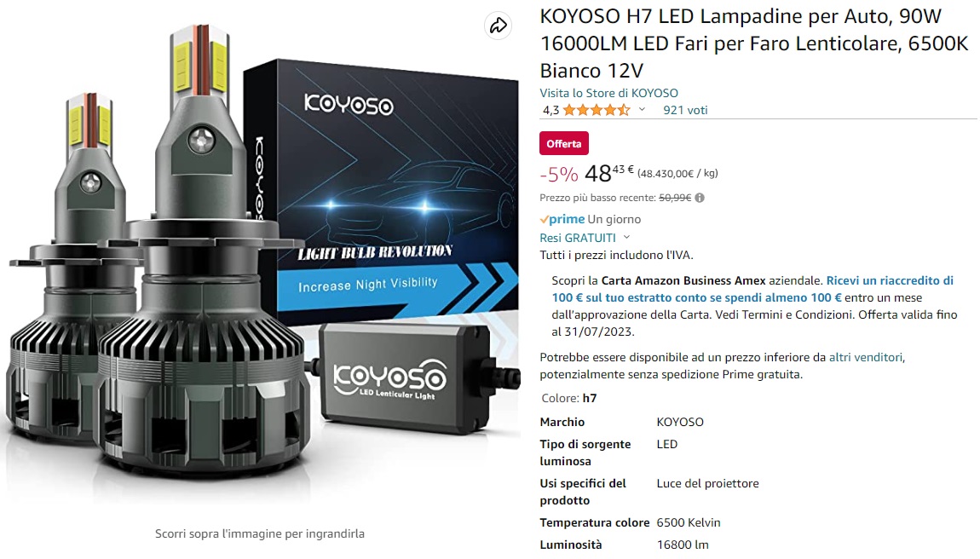Click the star rating icons
Screen dimensions: 980x559
[597, 111]
